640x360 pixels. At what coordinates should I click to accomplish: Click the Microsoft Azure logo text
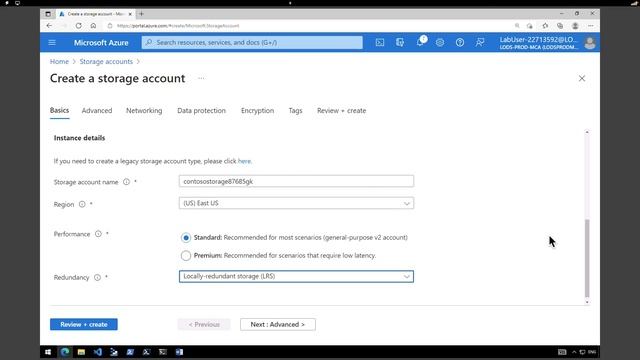pyautogui.click(x=101, y=42)
